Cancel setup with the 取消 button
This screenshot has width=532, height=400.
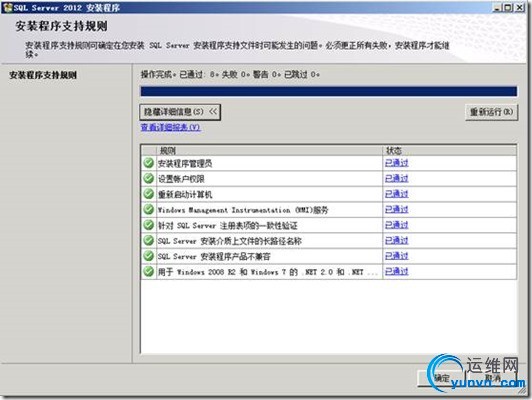pyautogui.click(x=493, y=378)
